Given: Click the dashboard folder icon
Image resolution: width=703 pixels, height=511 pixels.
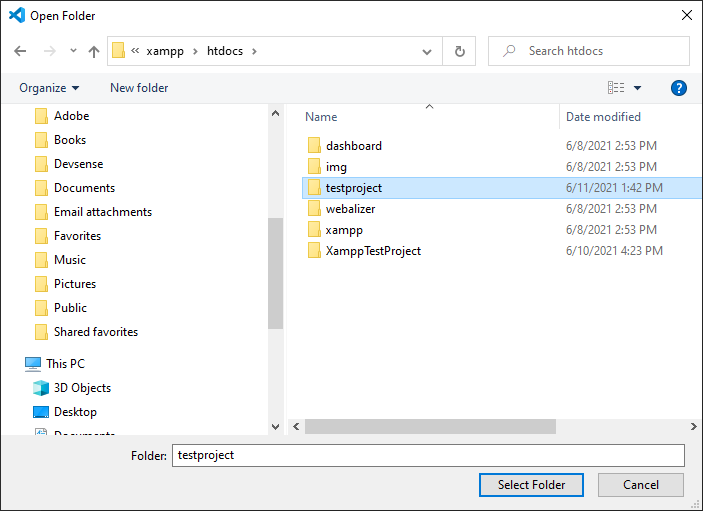Looking at the screenshot, I should click(314, 146).
